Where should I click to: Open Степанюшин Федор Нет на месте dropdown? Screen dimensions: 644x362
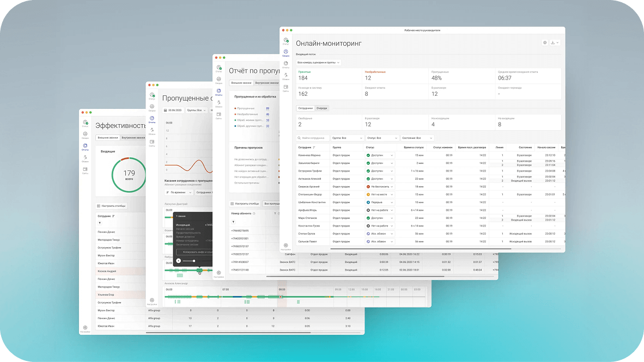pyautogui.click(x=380, y=194)
